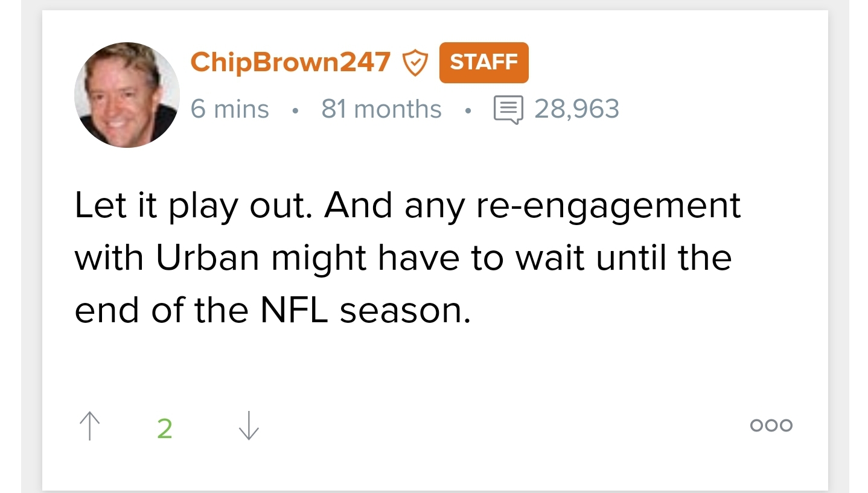Click the word "NFL" in the post
The height and width of the screenshot is (493, 868).
click(x=294, y=310)
